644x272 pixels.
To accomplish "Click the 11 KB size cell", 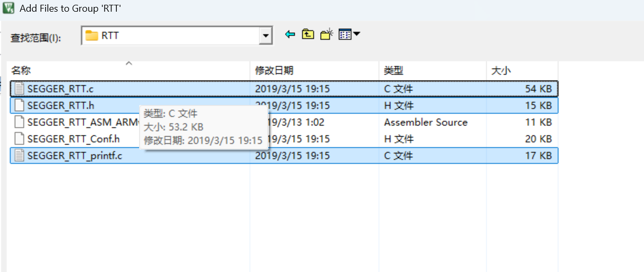I will click(x=538, y=122).
